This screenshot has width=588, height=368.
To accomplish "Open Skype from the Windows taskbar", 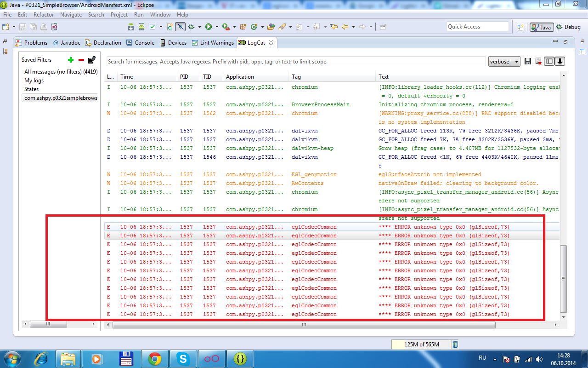I will point(183,358).
